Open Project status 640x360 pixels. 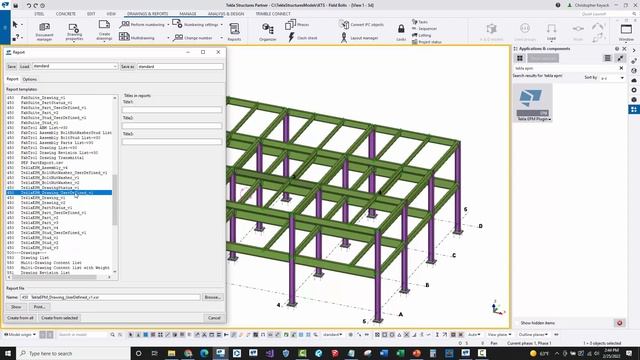coord(427,42)
